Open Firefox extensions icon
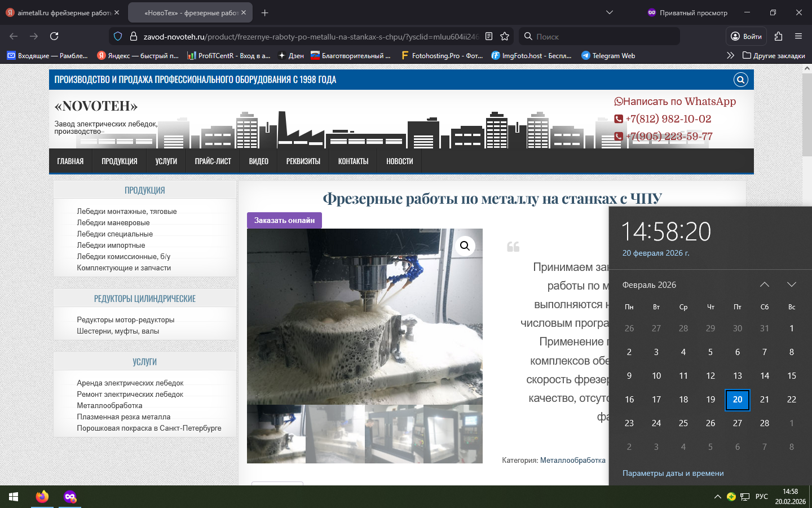The width and height of the screenshot is (812, 508). pos(778,37)
